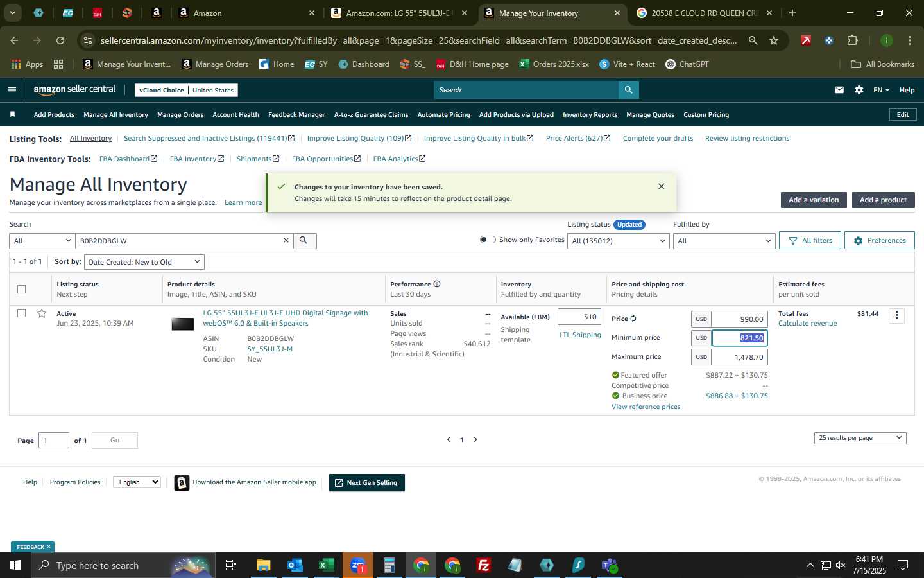Open Microsoft Teams from the taskbar

click(x=610, y=565)
